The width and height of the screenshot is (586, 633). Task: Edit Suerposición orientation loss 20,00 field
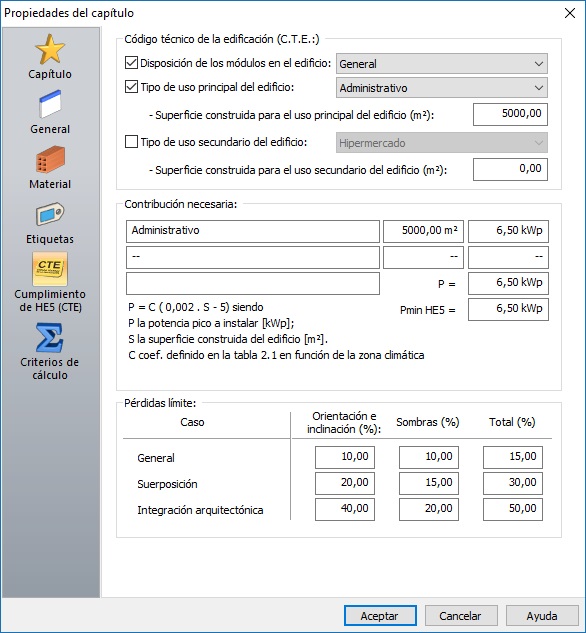[345, 483]
